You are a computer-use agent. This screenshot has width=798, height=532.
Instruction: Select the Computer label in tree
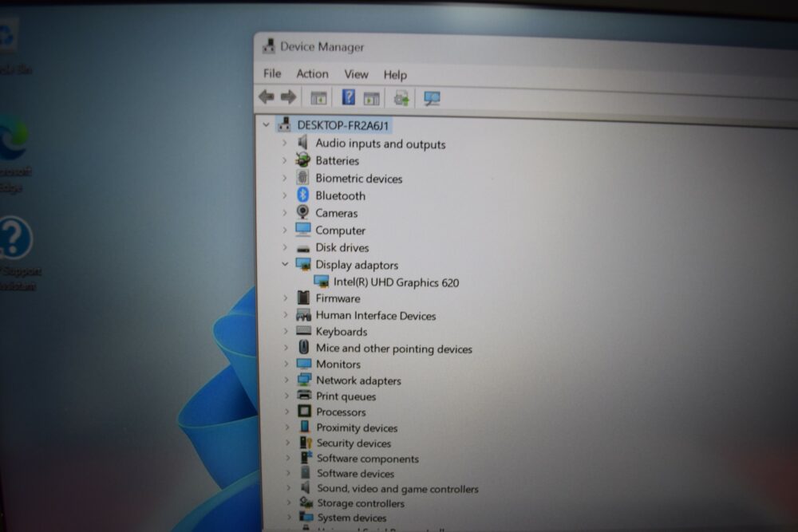(x=341, y=231)
